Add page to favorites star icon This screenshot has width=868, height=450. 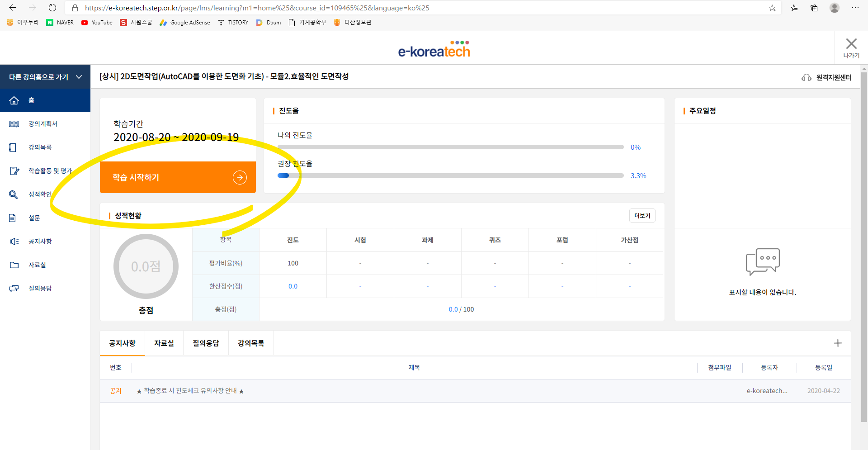pyautogui.click(x=772, y=8)
